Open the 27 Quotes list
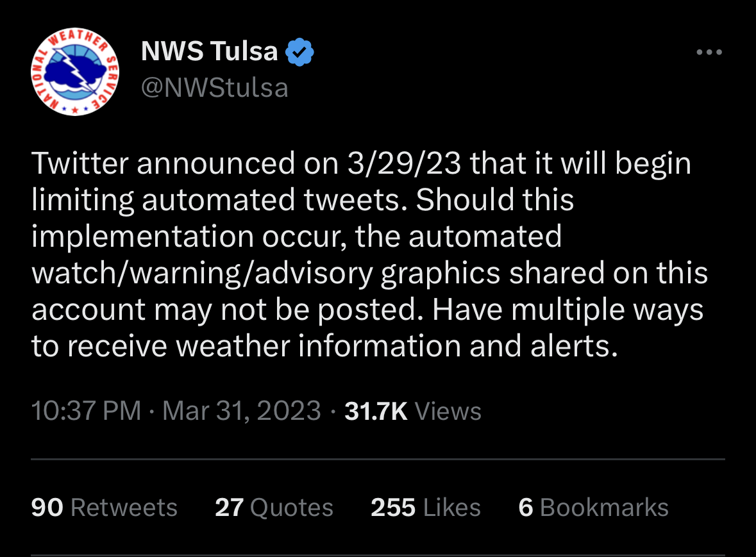This screenshot has height=557, width=756. (x=274, y=508)
